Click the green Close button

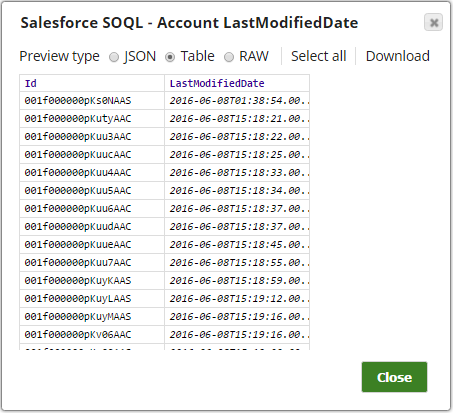pyautogui.click(x=394, y=377)
